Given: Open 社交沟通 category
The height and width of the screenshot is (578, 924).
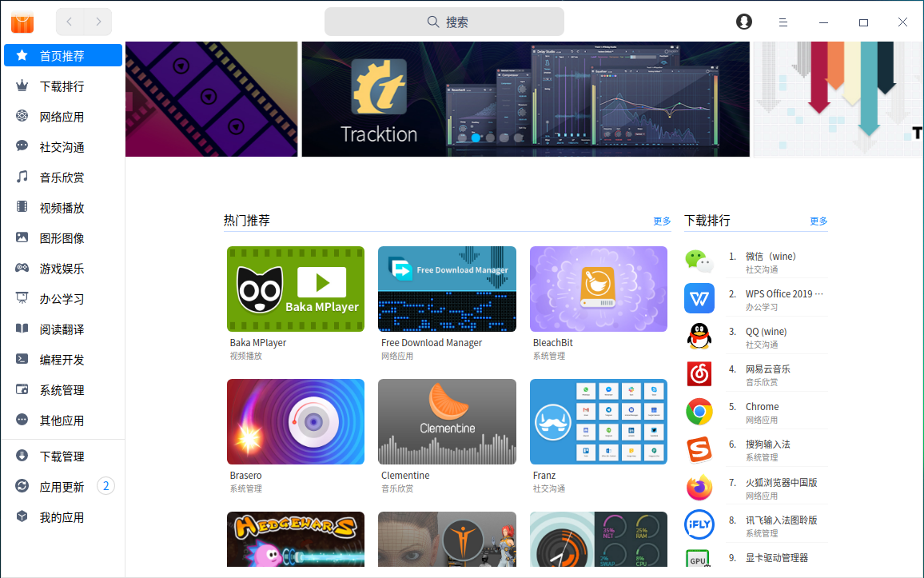Looking at the screenshot, I should 63,147.
